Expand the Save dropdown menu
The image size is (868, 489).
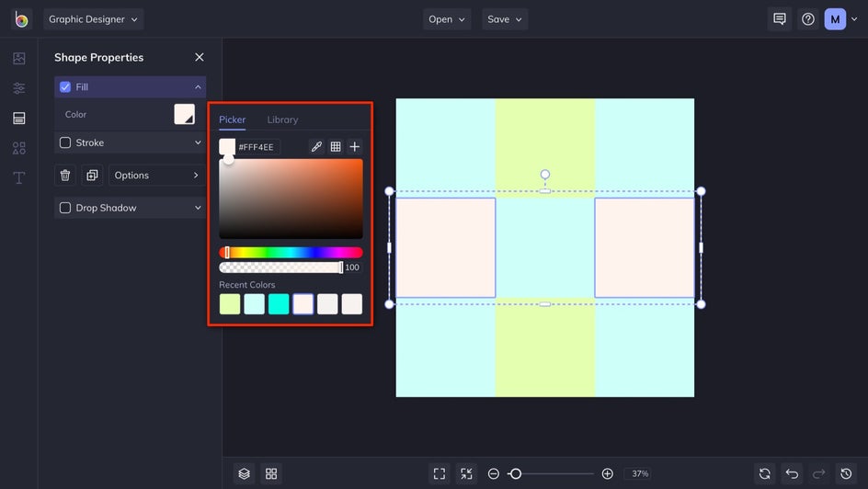click(505, 19)
